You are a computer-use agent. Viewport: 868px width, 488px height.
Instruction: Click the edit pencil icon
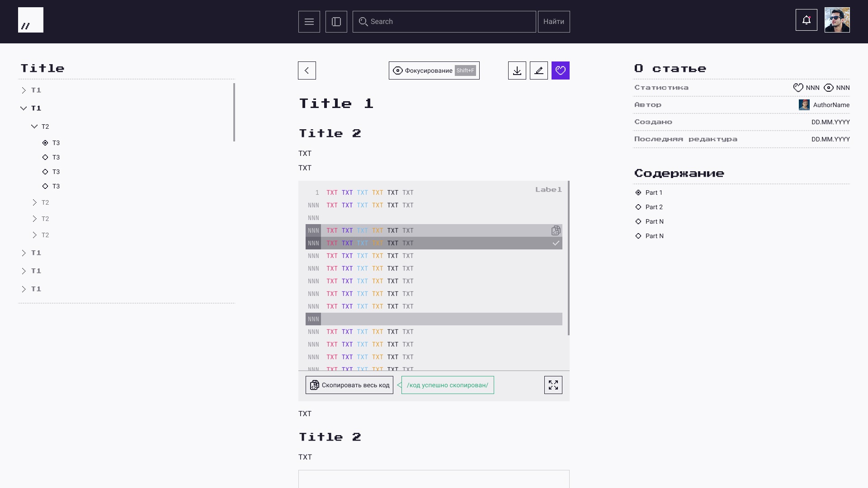pos(539,70)
